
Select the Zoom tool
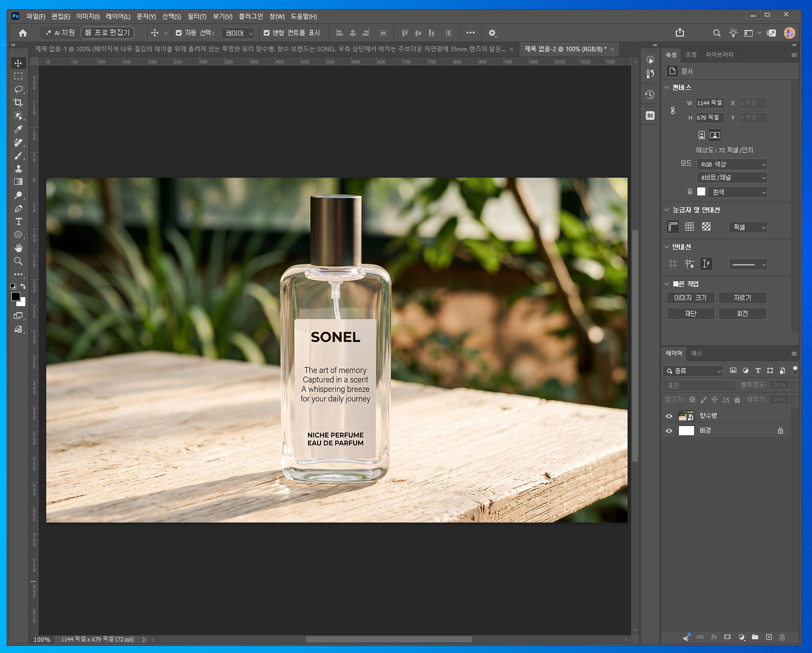tap(18, 261)
